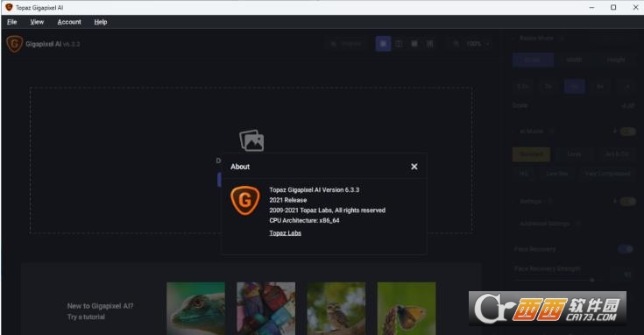
Task: Minimize the Topaz Gigapixel AI window
Action: tap(591, 7)
